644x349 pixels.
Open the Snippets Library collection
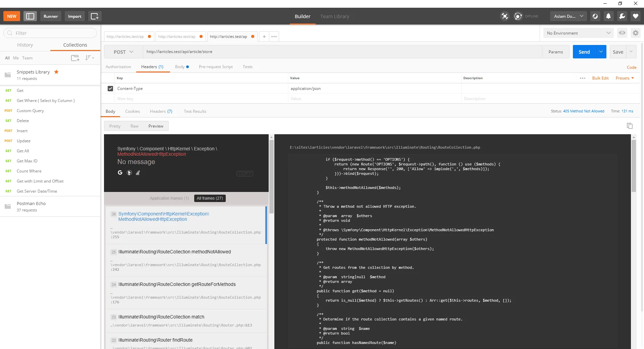click(x=50, y=75)
